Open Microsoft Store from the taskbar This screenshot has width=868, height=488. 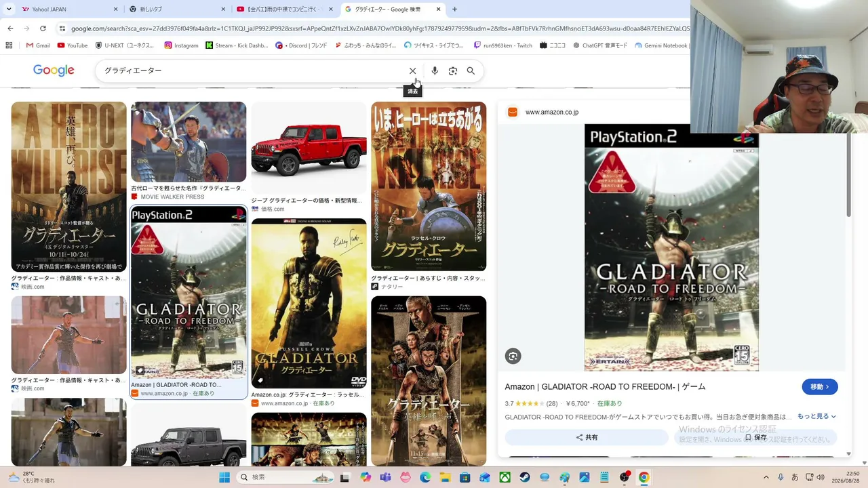pos(465,477)
